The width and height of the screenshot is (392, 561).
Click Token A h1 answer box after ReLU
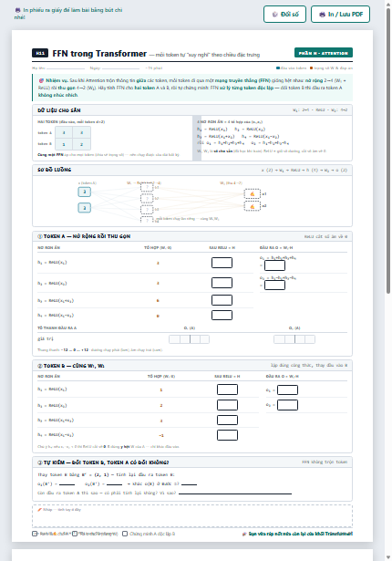click(222, 263)
